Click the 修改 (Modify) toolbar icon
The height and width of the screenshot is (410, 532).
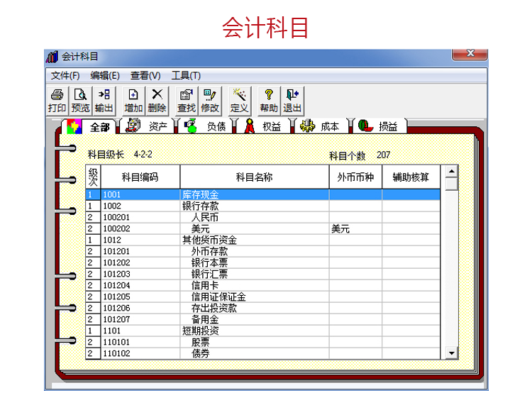pos(210,101)
